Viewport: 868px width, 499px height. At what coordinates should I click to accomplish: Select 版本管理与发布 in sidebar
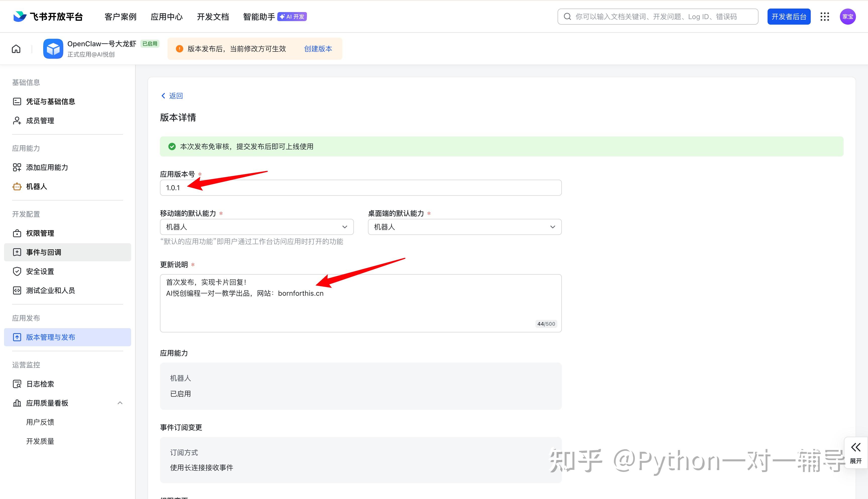(50, 337)
